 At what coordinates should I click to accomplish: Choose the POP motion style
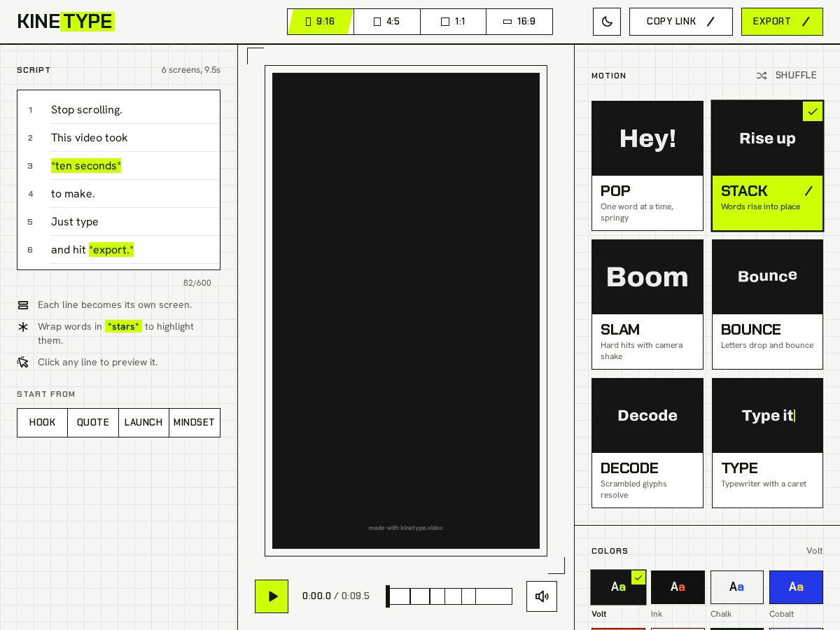pyautogui.click(x=647, y=166)
